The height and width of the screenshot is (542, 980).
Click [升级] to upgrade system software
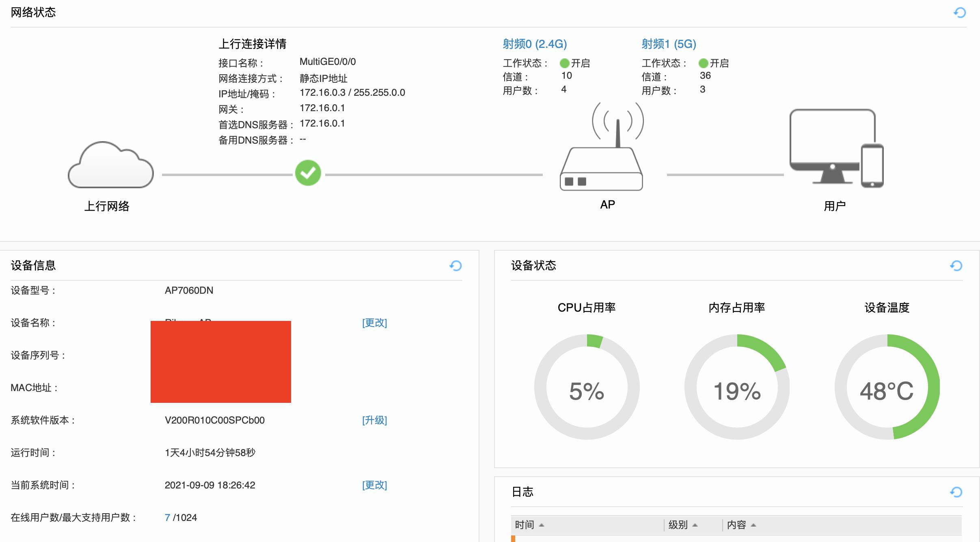click(375, 420)
